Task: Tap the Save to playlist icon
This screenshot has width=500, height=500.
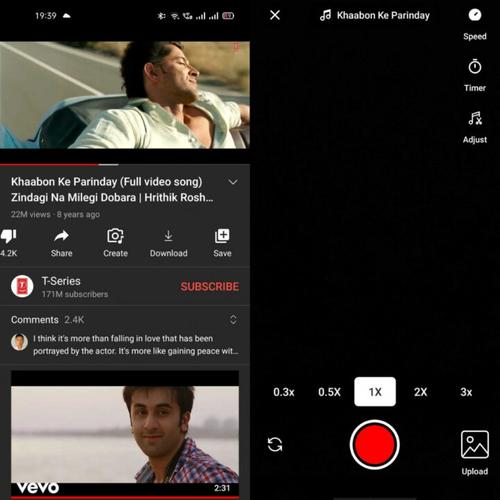Action: tap(222, 236)
